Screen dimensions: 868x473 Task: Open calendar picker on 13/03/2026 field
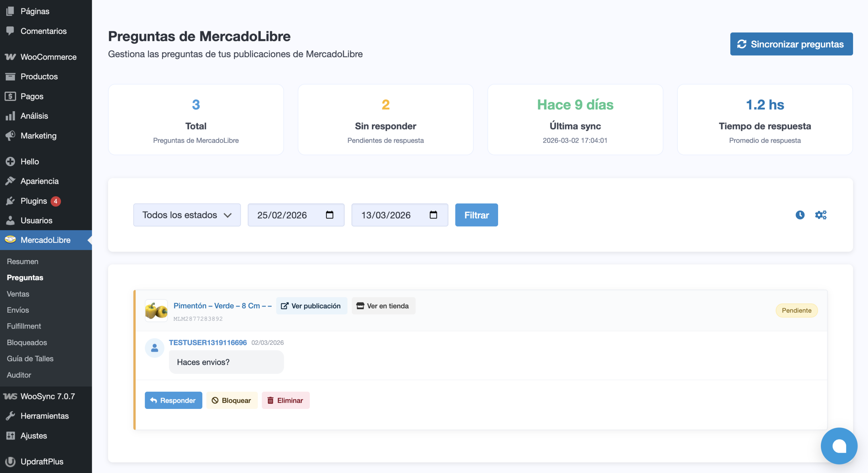pos(433,215)
